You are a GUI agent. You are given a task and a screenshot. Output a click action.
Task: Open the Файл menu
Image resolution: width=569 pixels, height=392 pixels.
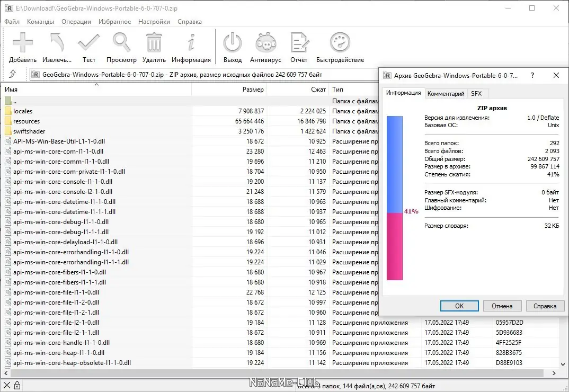pos(12,21)
